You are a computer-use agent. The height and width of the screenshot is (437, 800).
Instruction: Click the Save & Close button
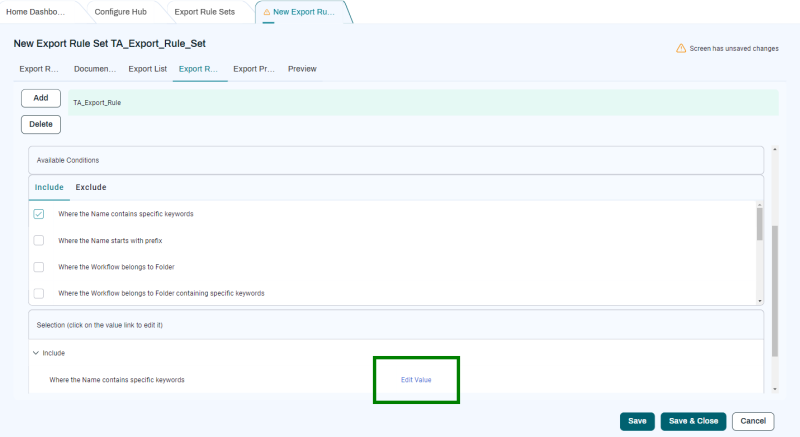(x=693, y=421)
